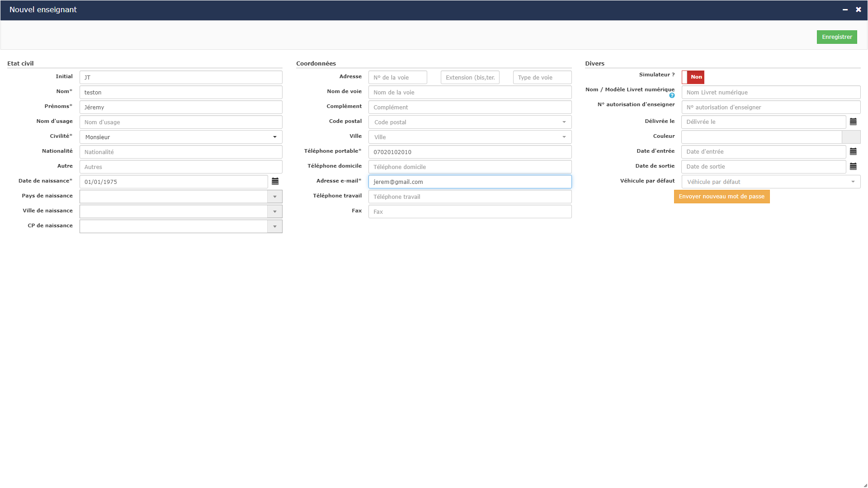This screenshot has width=868, height=488.
Task: Click the Nom Livret numérique field
Action: [771, 92]
